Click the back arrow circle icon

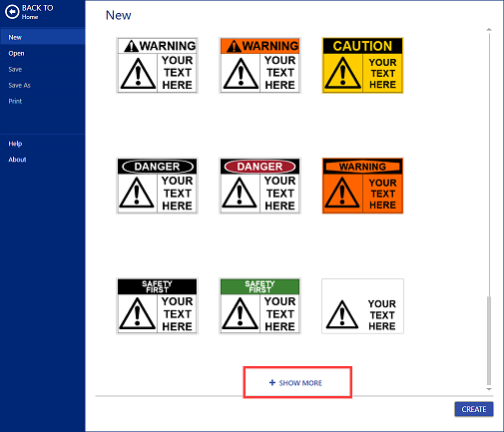pyautogui.click(x=12, y=12)
